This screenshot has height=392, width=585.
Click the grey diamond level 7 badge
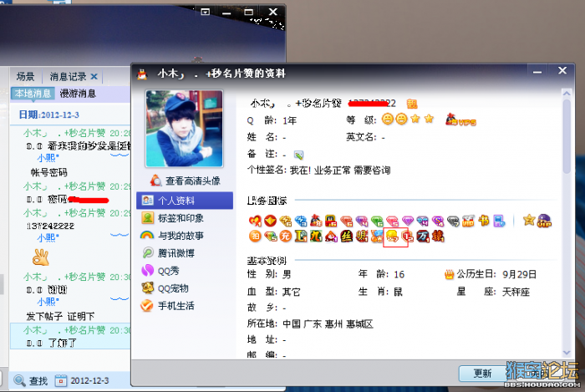click(x=453, y=221)
